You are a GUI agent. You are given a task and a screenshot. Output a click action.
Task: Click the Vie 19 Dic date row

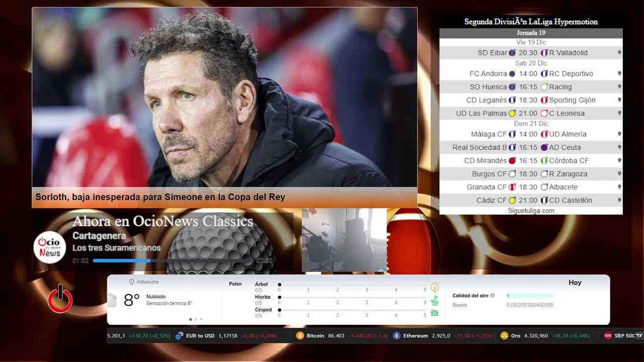click(x=531, y=42)
